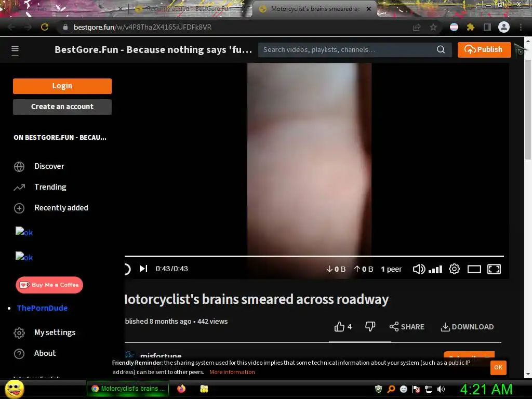
Task: Open the Discover page
Action: 49,166
